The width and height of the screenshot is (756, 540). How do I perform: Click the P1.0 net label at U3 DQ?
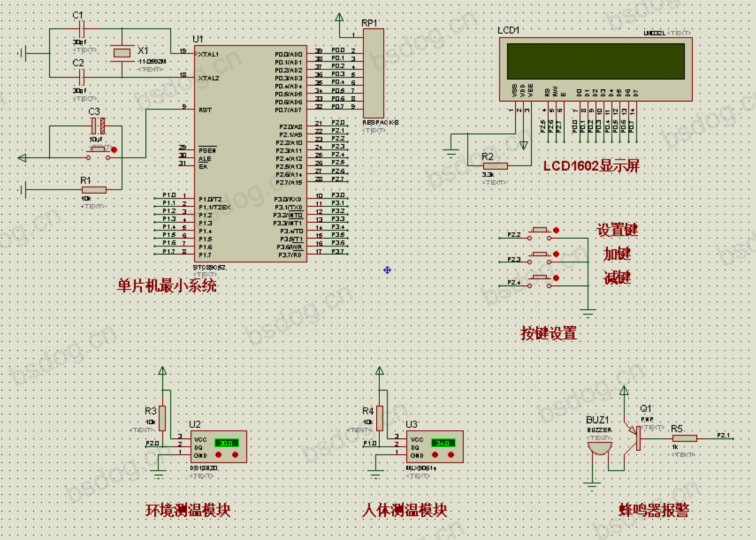pos(370,443)
